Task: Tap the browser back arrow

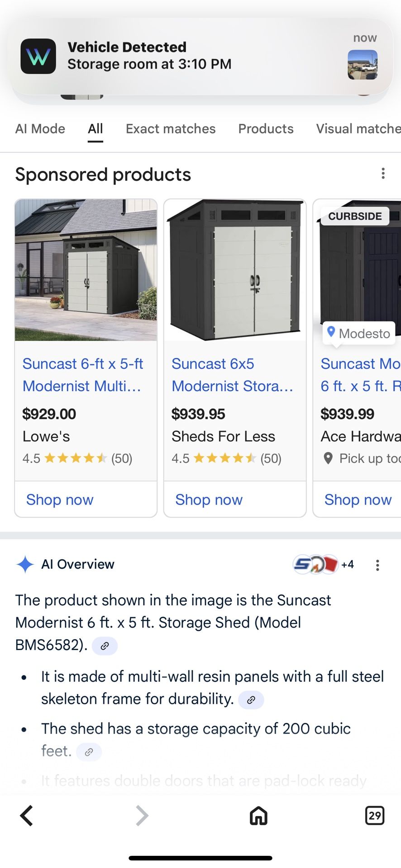Action: click(x=27, y=816)
